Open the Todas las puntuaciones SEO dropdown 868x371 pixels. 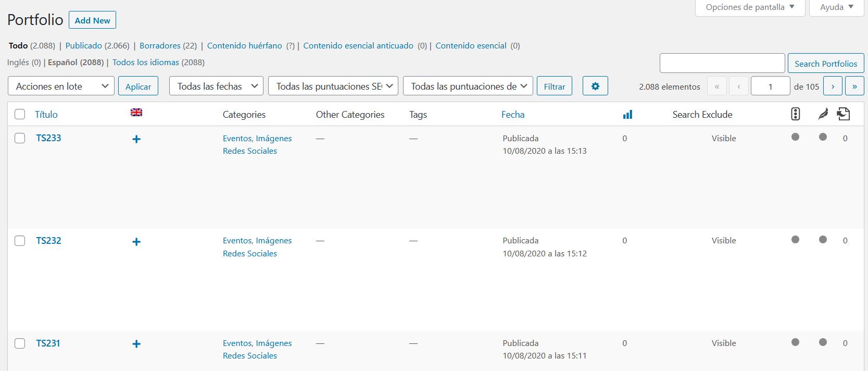[x=333, y=86]
